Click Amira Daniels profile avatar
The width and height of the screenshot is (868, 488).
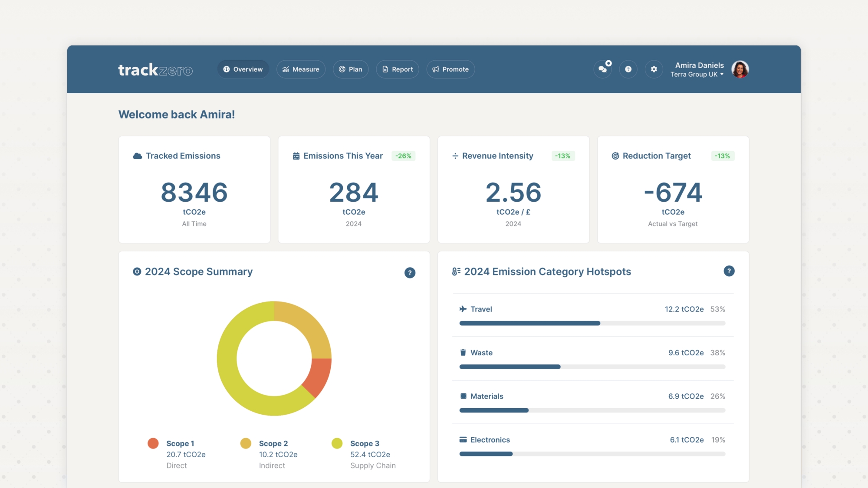[740, 69]
